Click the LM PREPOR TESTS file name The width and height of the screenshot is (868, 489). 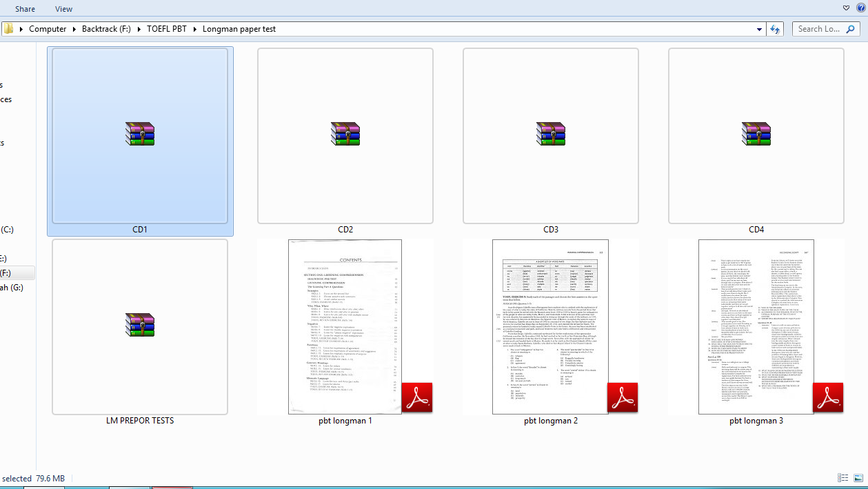pyautogui.click(x=140, y=420)
